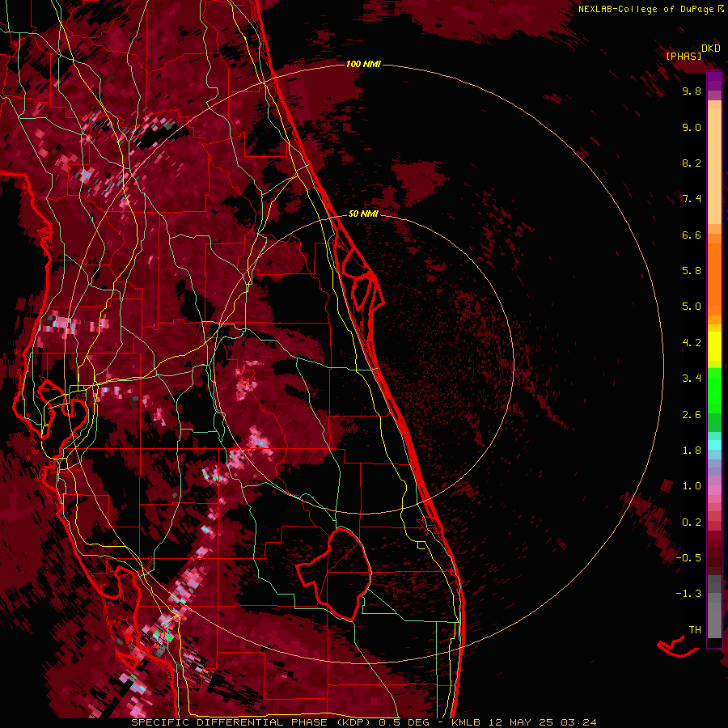This screenshot has width=728, height=728.
Task: Click the 5.8 scale value
Action: [x=692, y=271]
